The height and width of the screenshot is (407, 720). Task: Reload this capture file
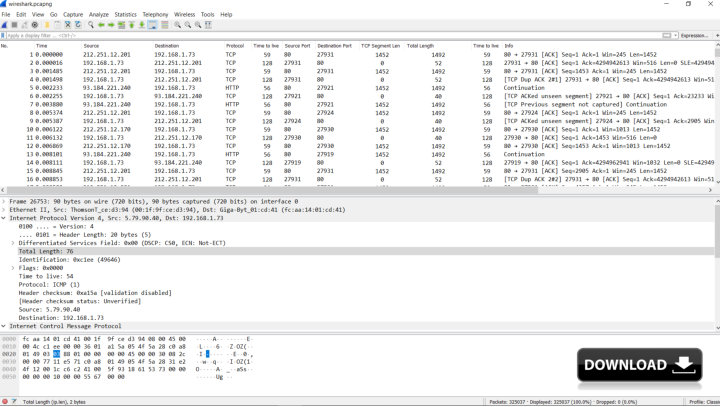78,25
